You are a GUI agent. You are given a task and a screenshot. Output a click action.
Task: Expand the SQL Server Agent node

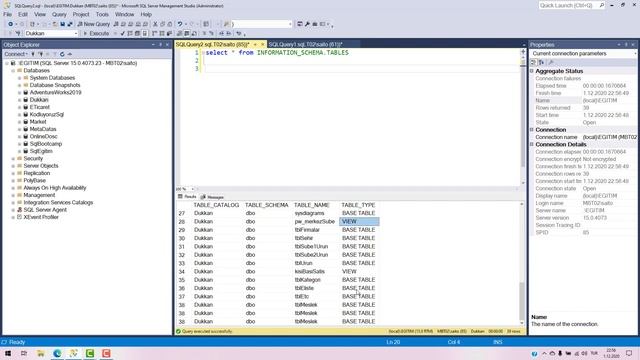tap(13, 210)
